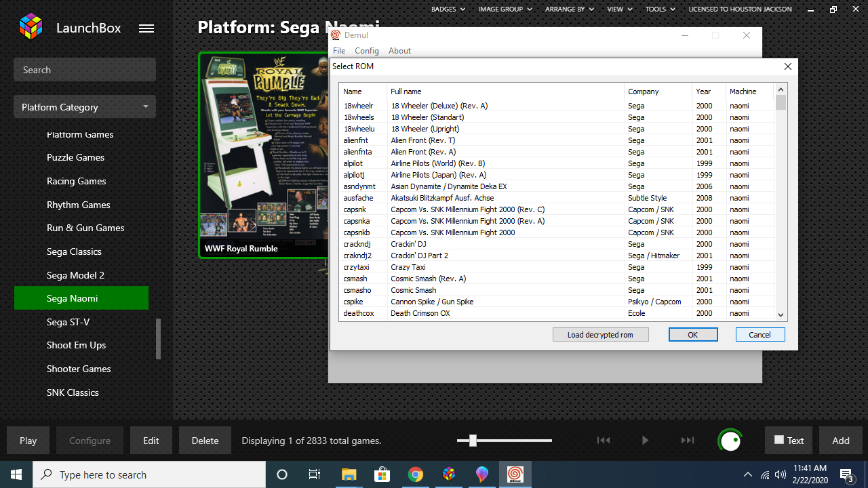The width and height of the screenshot is (868, 488).
Task: Open the network status tray icon
Action: tap(765, 474)
